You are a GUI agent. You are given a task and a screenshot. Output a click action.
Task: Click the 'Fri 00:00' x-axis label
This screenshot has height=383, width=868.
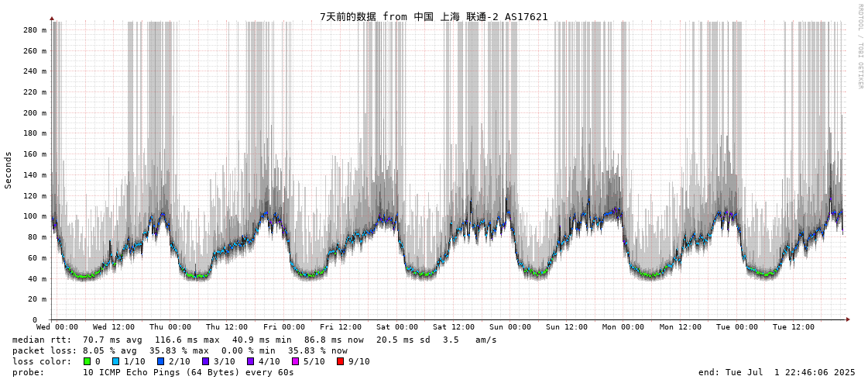tap(283, 327)
